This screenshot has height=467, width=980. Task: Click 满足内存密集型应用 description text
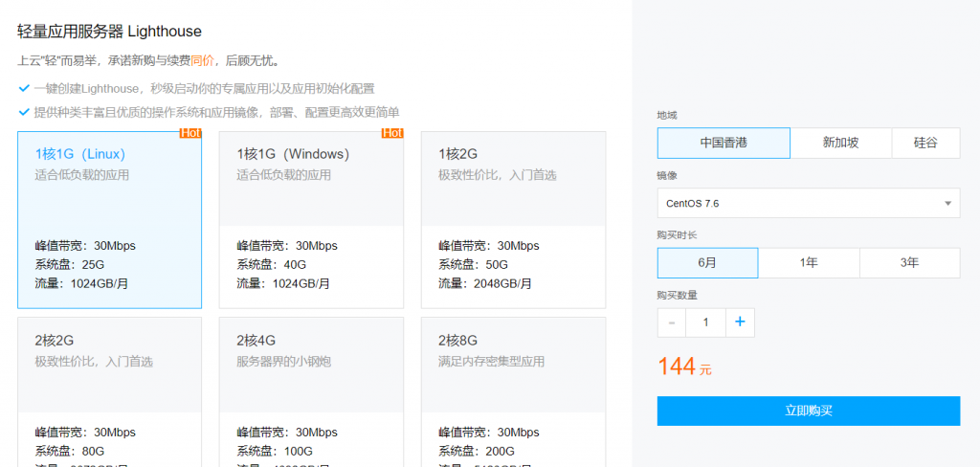[x=491, y=362]
